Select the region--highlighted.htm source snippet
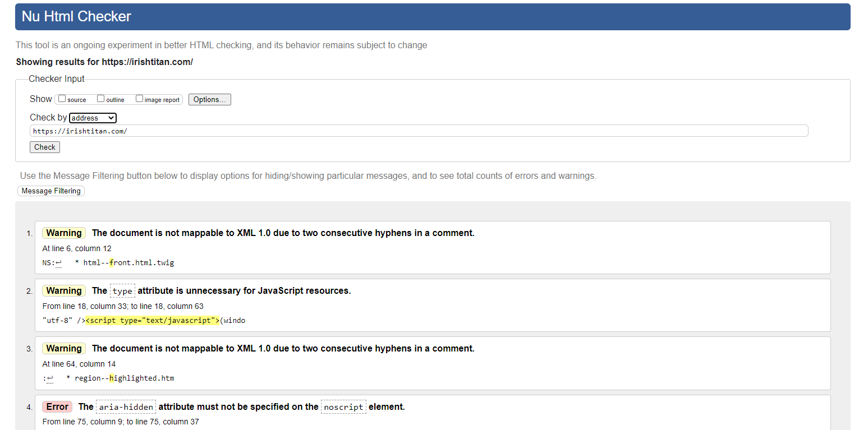The image size is (868, 430). pyautogui.click(x=121, y=378)
